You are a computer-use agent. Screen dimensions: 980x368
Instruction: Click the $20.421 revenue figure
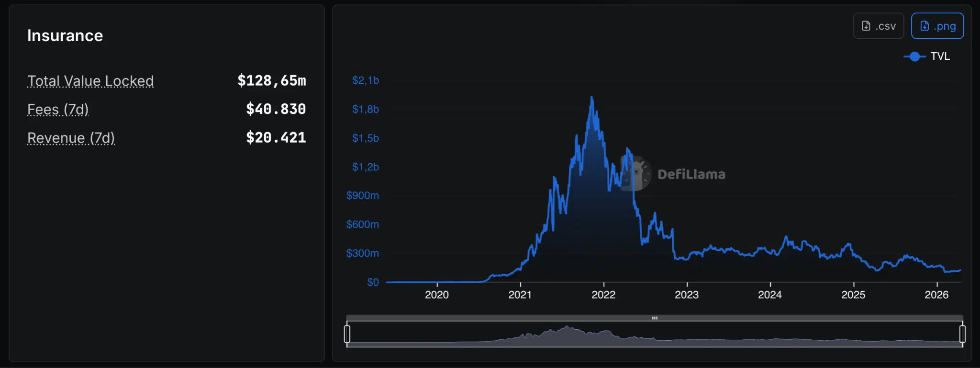pos(276,138)
